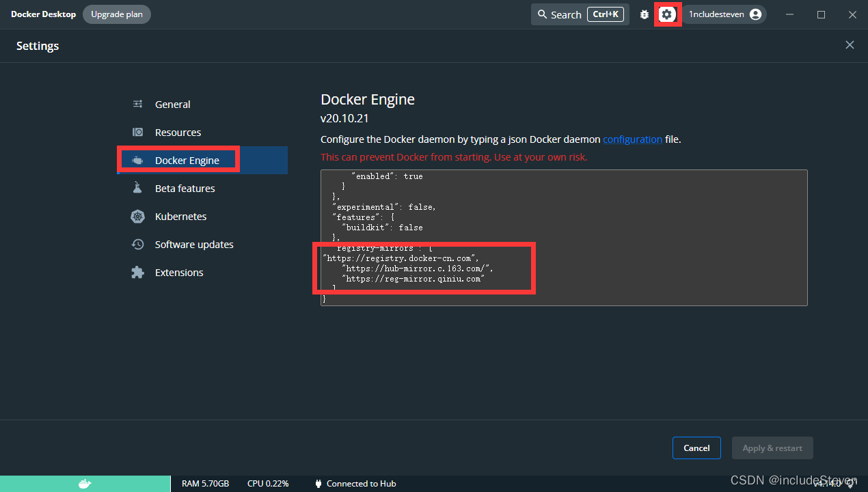The image size is (868, 492).
Task: Open the Resources settings section
Action: (202, 133)
